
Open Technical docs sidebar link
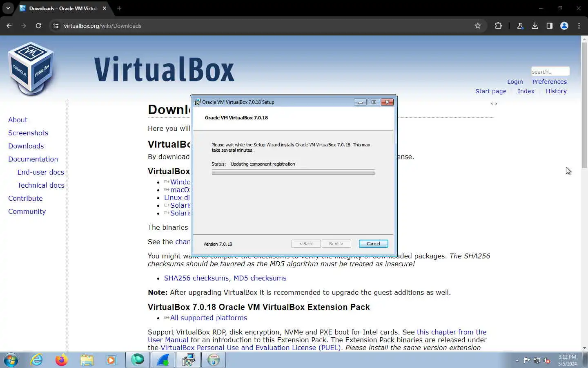click(41, 185)
